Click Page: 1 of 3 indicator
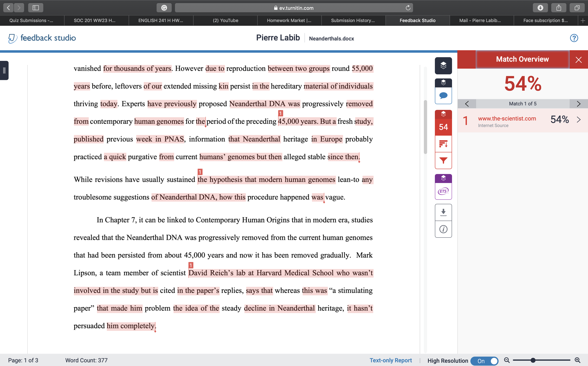 [x=23, y=360]
